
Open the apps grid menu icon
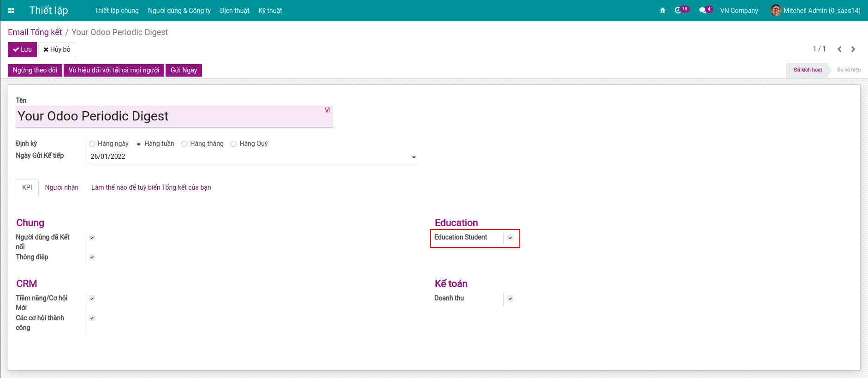(x=11, y=10)
